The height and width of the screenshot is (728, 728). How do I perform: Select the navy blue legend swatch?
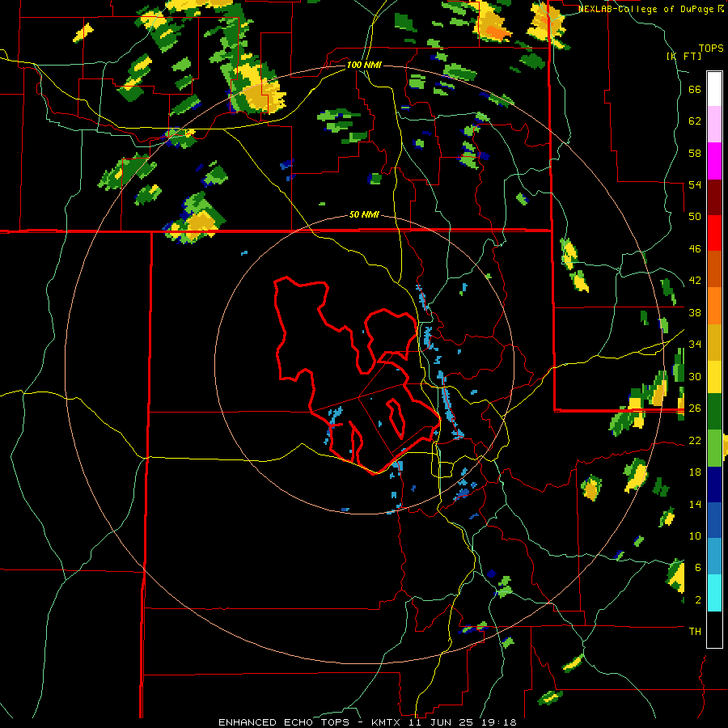point(714,485)
